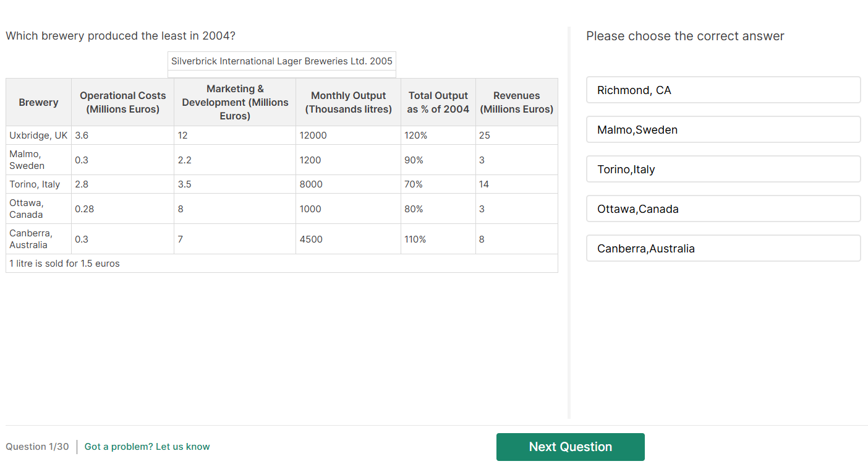Click the Brewery column header
Image resolution: width=868 pixels, height=469 pixels.
[38, 103]
